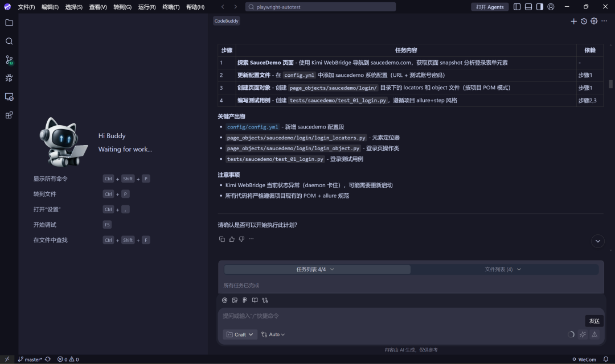Open the Source Control view
Image resolution: width=615 pixels, height=364 pixels.
tap(9, 60)
